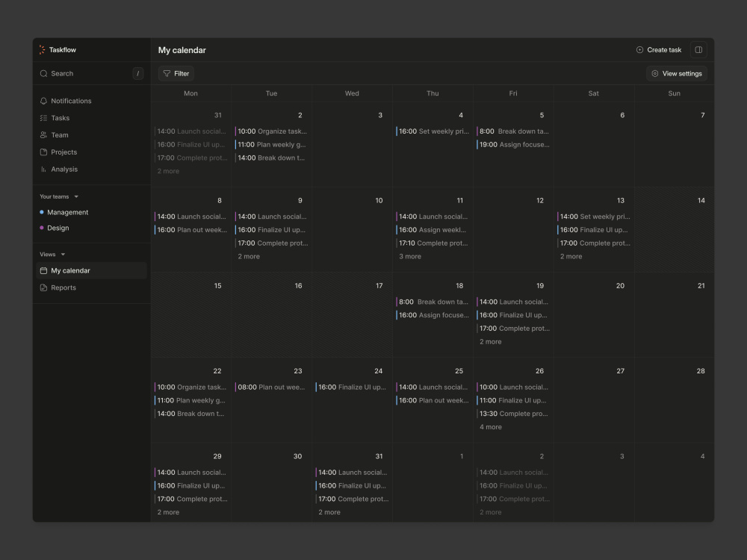
Task: Click the Analysis bar chart icon
Action: (43, 169)
